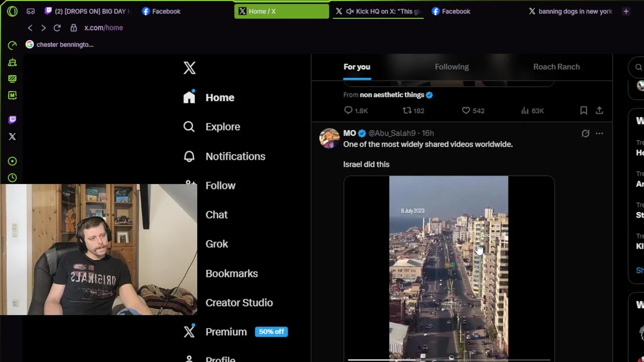Open the Opera GX main menu logo
This screenshot has width=644, height=362.
pos(12,11)
